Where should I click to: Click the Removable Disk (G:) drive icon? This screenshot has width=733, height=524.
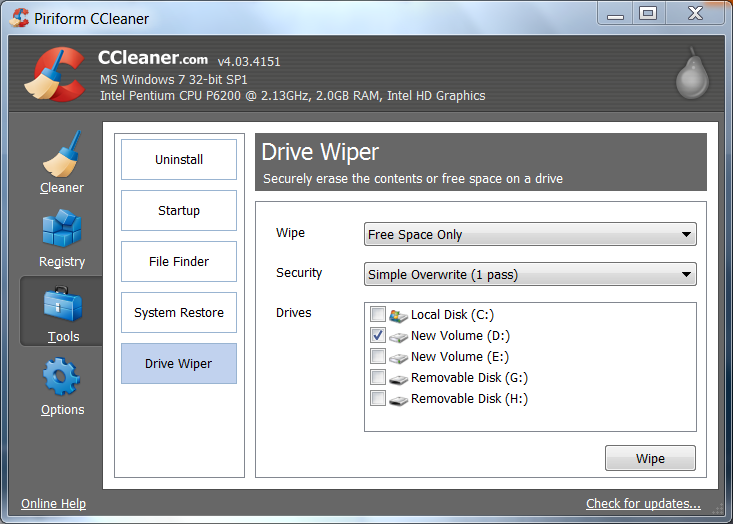pos(398,379)
